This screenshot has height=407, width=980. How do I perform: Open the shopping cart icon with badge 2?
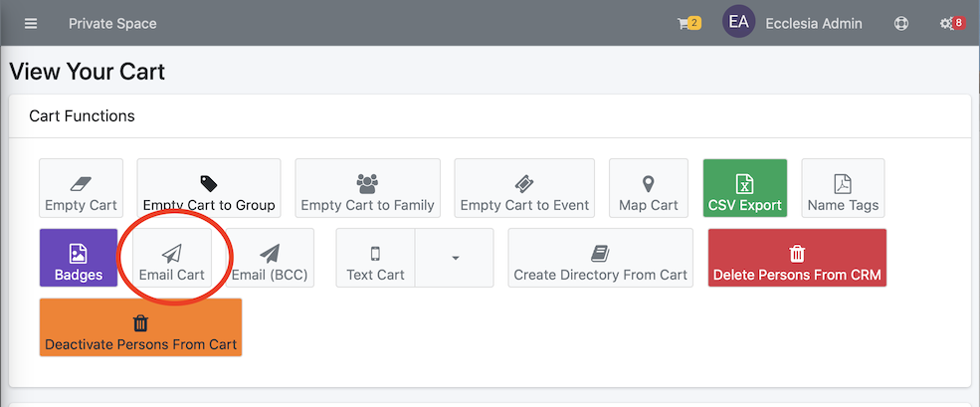point(688,24)
